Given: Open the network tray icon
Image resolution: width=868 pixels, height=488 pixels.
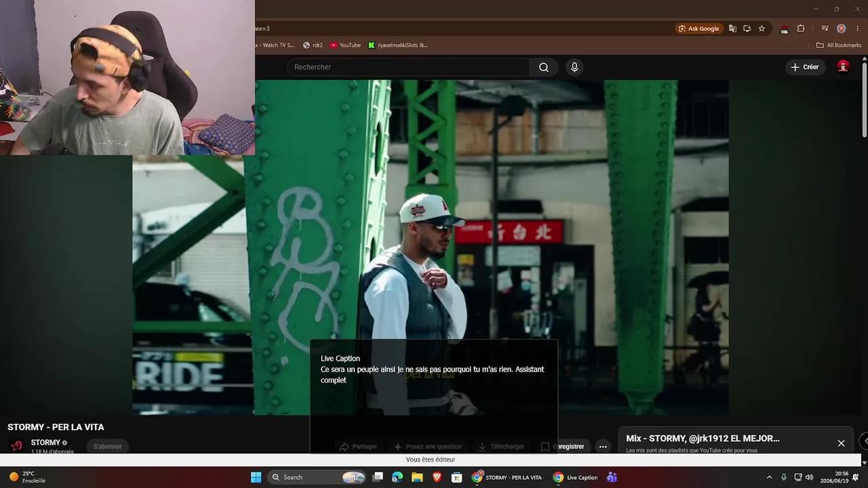Looking at the screenshot, I should pos(798,477).
